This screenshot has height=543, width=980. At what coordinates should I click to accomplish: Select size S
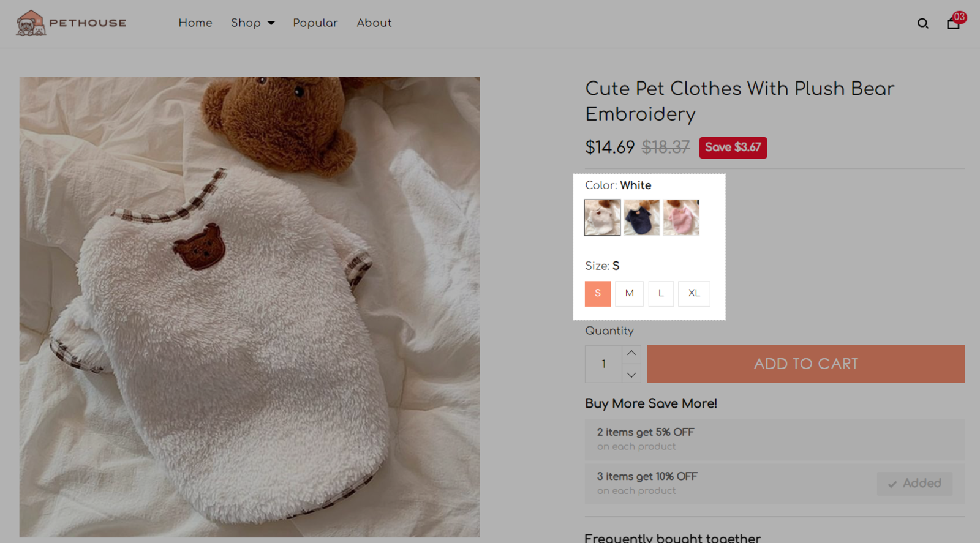[598, 293]
